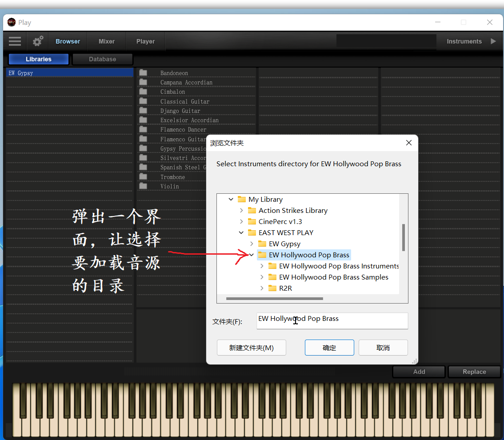Open the Classical Guitar folder icon
The width and height of the screenshot is (504, 440).
(143, 101)
